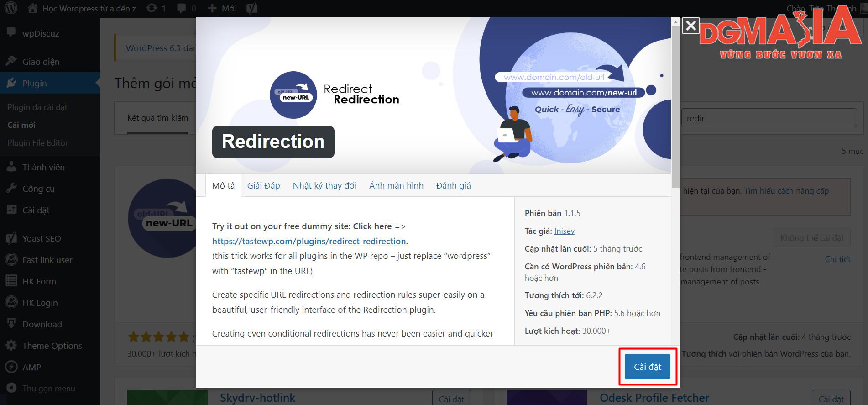The width and height of the screenshot is (868, 405).
Task: Click the Plugin plug icon
Action: (11, 83)
